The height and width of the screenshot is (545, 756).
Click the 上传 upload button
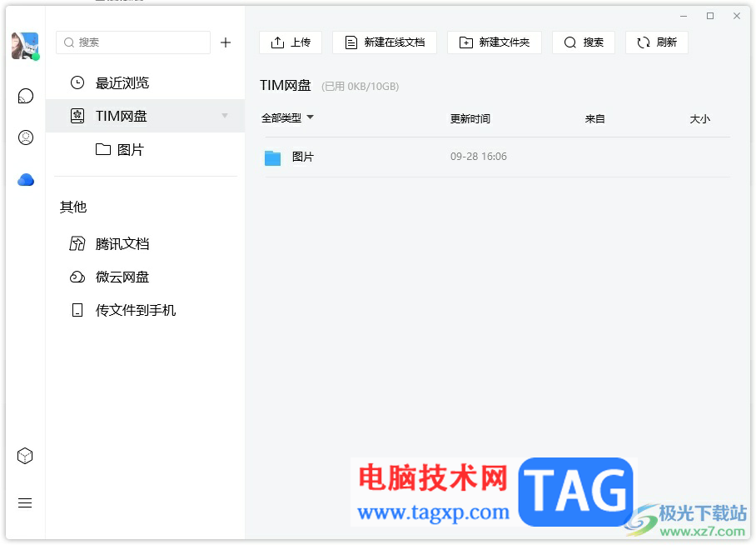point(291,42)
